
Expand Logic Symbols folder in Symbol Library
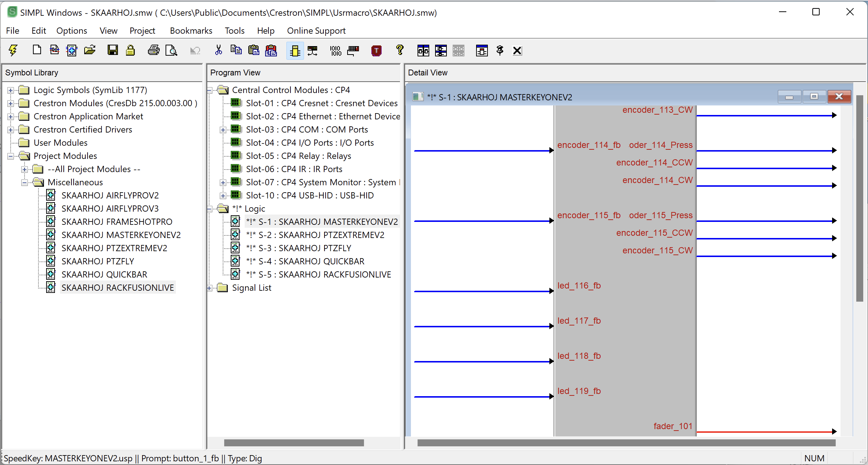tap(11, 90)
